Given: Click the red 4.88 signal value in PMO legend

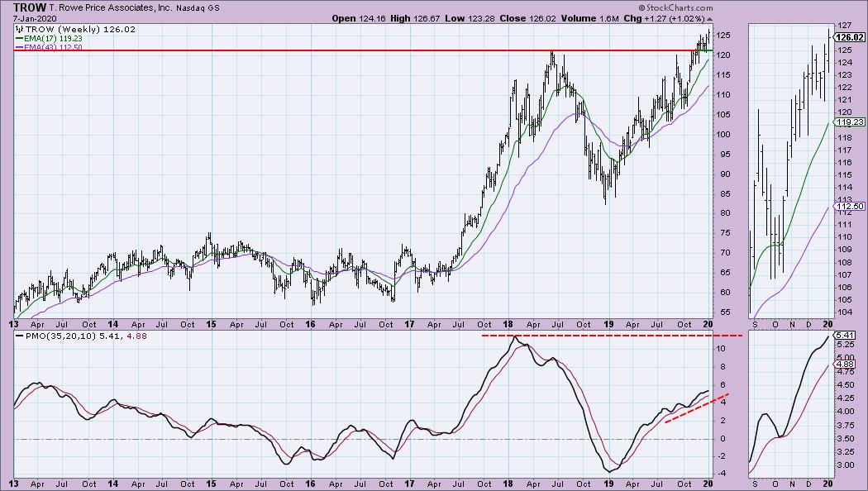Looking at the screenshot, I should (137, 336).
